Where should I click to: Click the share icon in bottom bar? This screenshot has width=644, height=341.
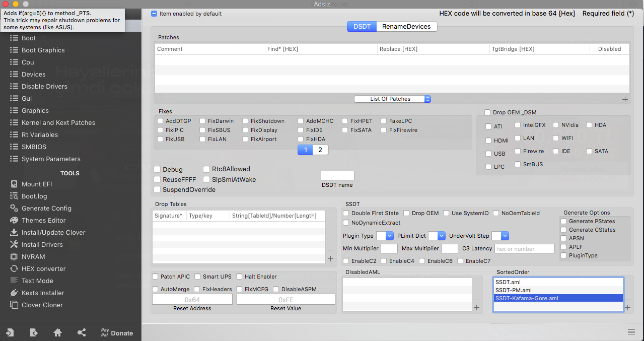tap(82, 332)
